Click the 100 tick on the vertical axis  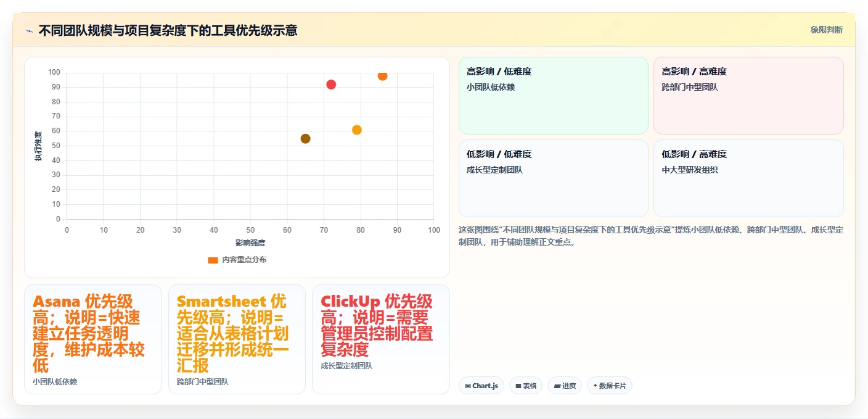coord(54,72)
